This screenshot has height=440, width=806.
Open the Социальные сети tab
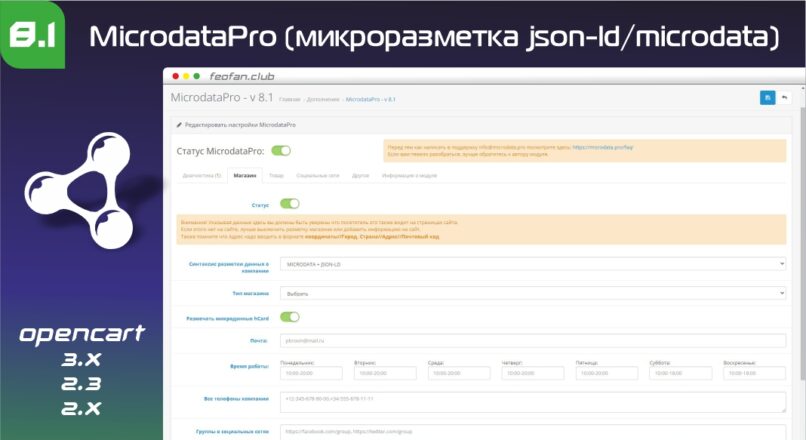(x=318, y=176)
